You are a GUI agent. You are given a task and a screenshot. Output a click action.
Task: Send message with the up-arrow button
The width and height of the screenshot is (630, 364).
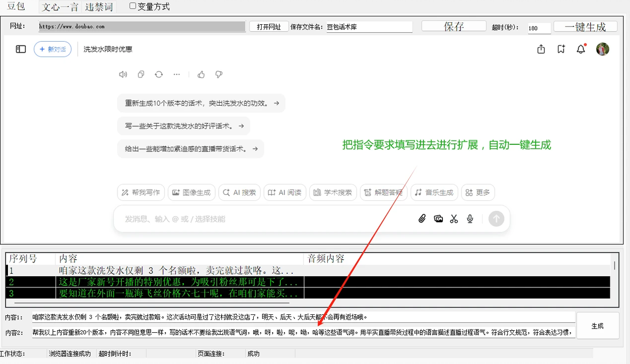pos(496,219)
